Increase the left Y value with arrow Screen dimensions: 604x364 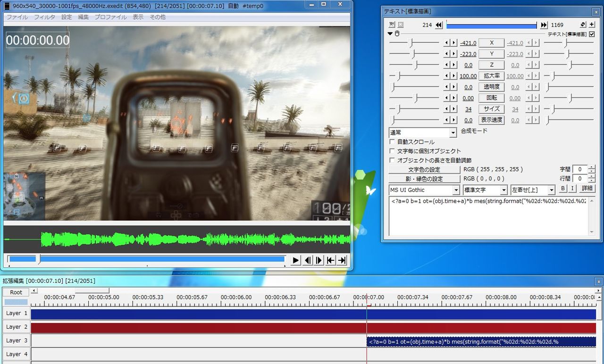click(x=454, y=54)
